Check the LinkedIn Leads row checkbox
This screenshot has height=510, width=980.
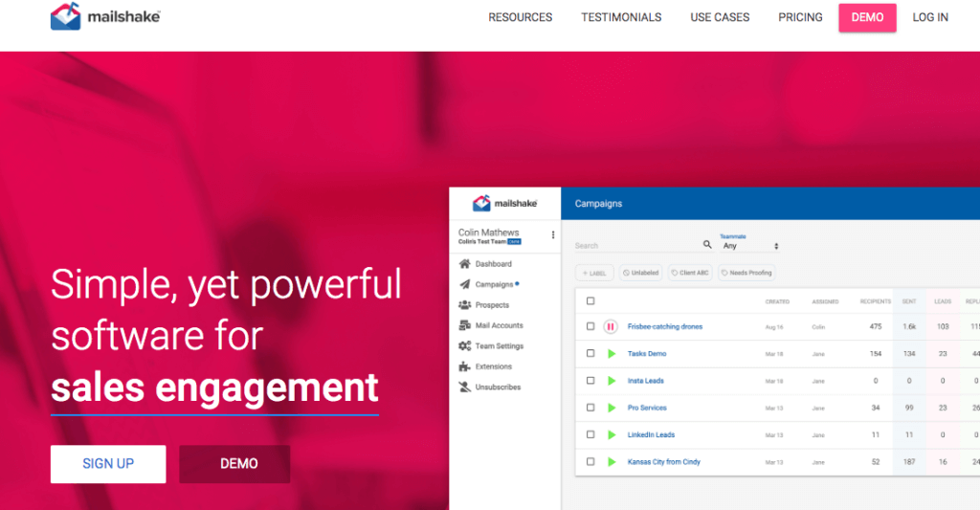[590, 434]
